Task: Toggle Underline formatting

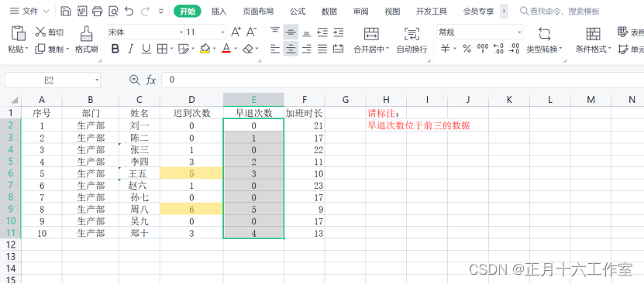Action: 146,50
